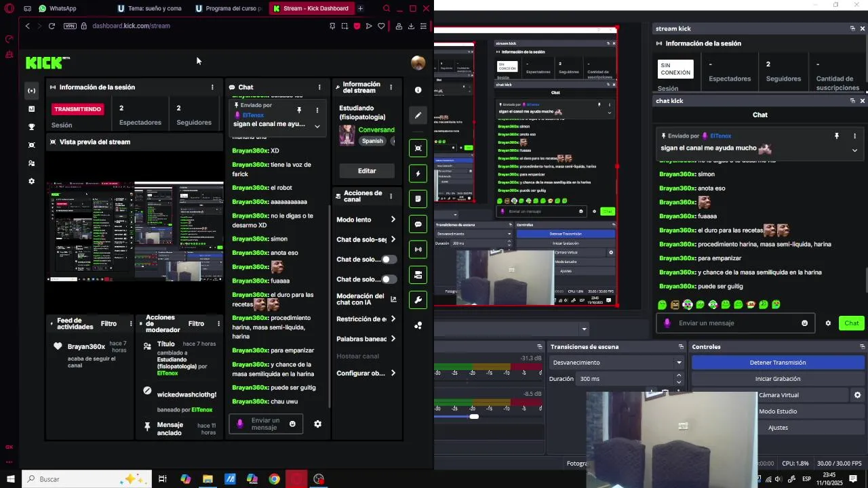This screenshot has width=868, height=488.
Task: Open the trophy achievements icon in Kick sidebar
Action: [31, 127]
